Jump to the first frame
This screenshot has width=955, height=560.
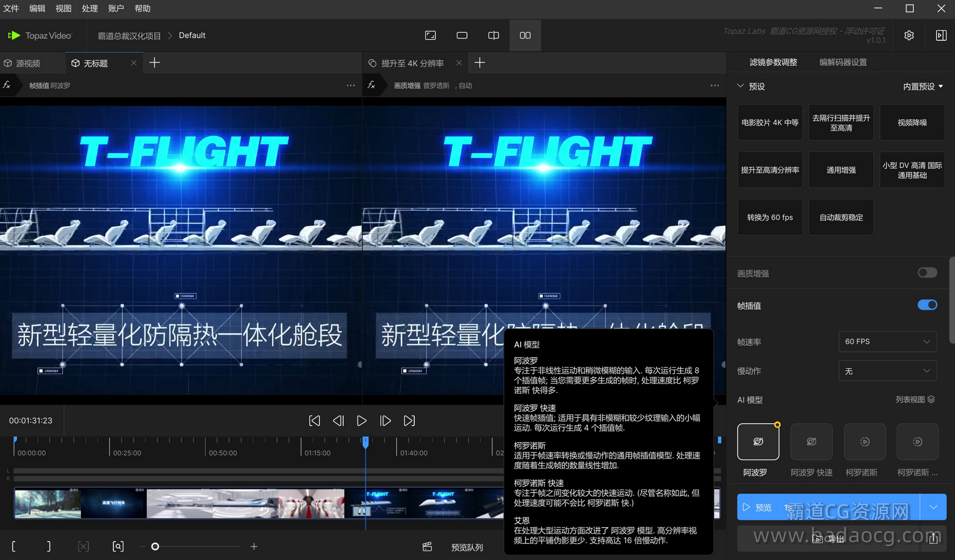coord(314,421)
